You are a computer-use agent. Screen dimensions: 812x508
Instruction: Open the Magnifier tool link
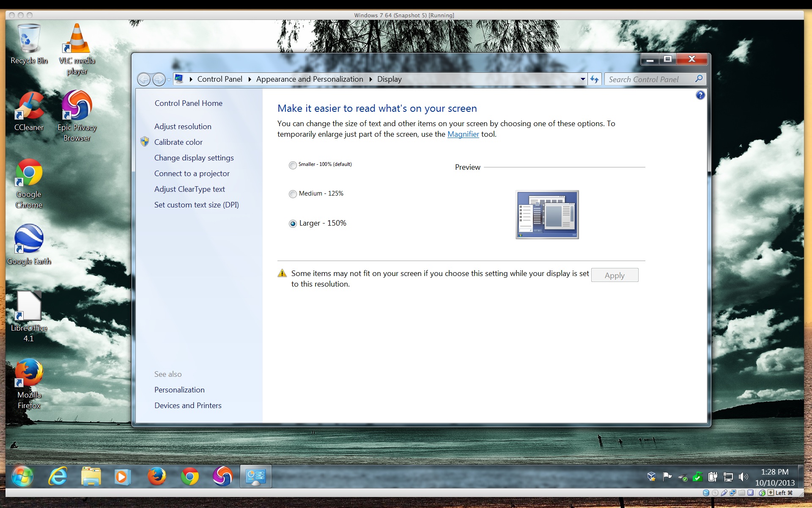coord(463,134)
